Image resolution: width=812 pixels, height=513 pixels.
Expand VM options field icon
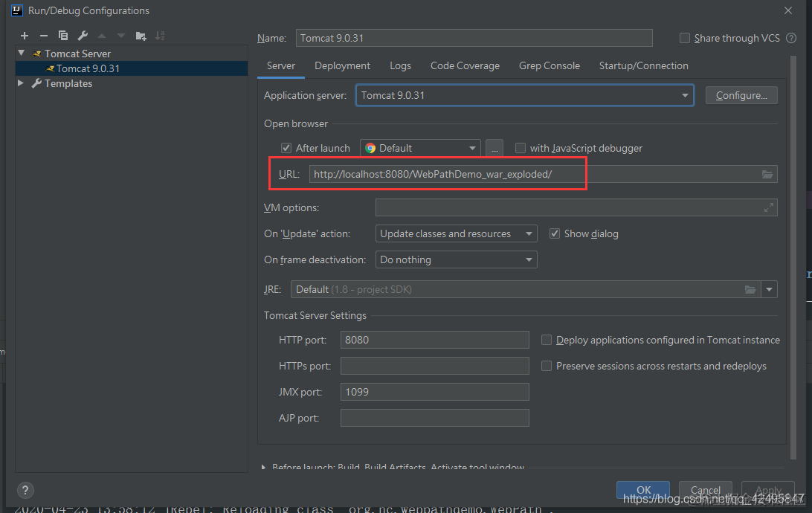pyautogui.click(x=769, y=207)
